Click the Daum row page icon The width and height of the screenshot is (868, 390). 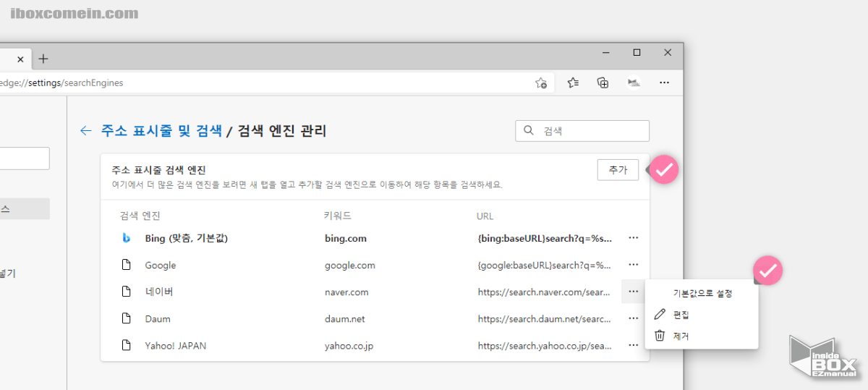point(126,318)
